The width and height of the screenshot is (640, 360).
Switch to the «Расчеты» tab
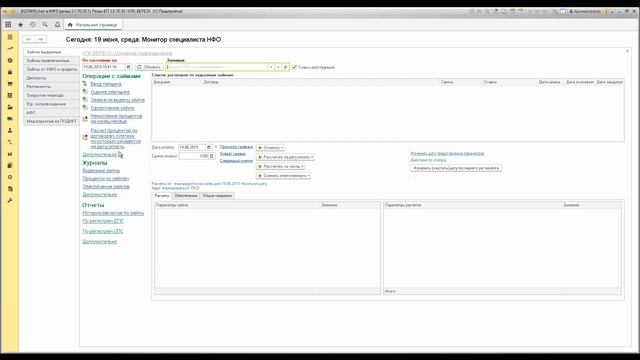[162, 196]
